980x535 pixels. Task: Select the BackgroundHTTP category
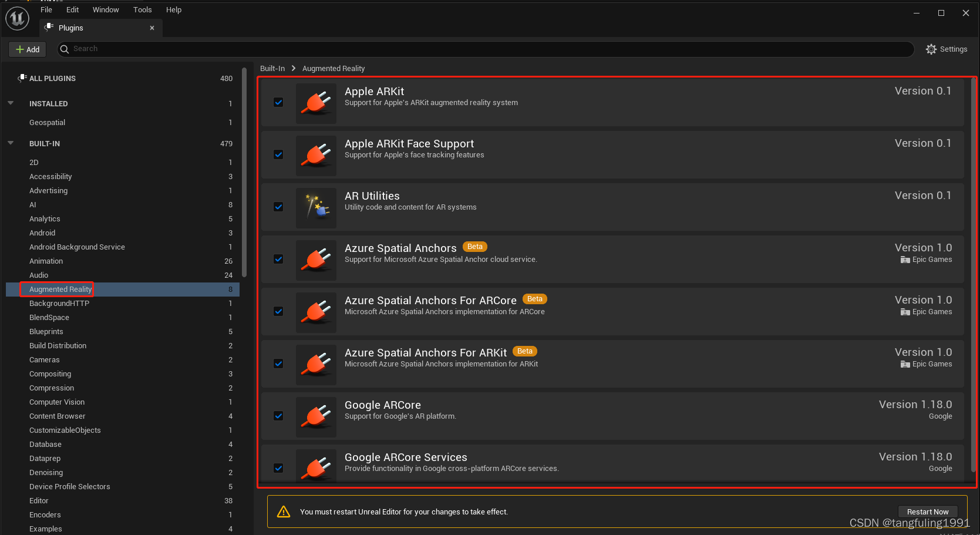coord(123,303)
